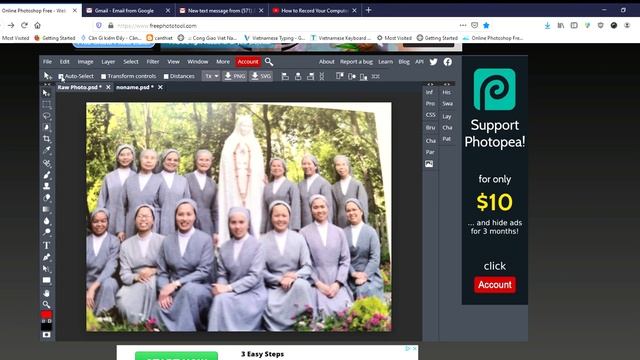Click the red foreground color swatch
Viewport: 640px width, 360px height.
(46, 314)
